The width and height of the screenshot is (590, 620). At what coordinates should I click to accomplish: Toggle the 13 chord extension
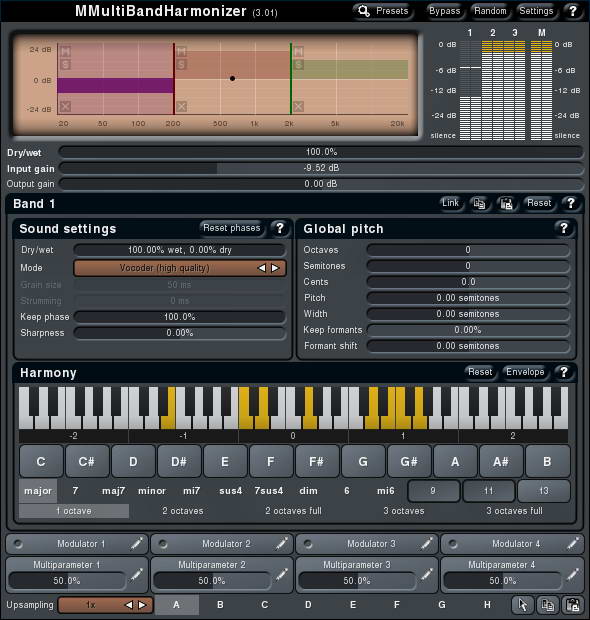(x=544, y=491)
